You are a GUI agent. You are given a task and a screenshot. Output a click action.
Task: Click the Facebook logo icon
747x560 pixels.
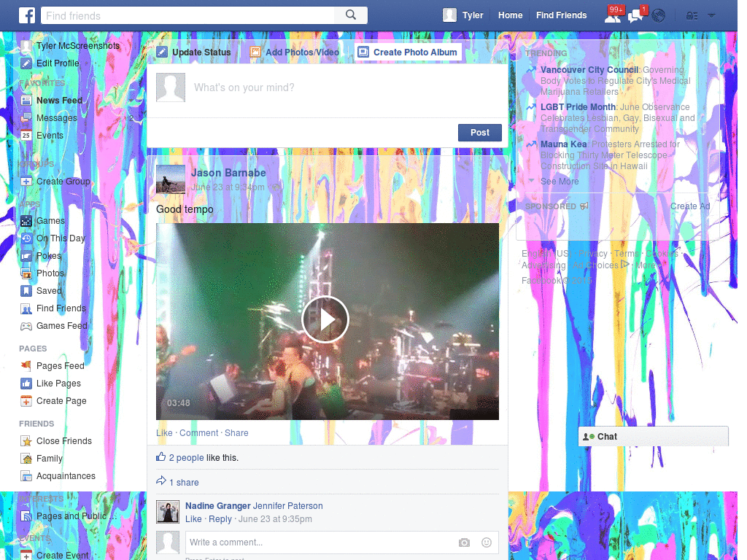[27, 15]
